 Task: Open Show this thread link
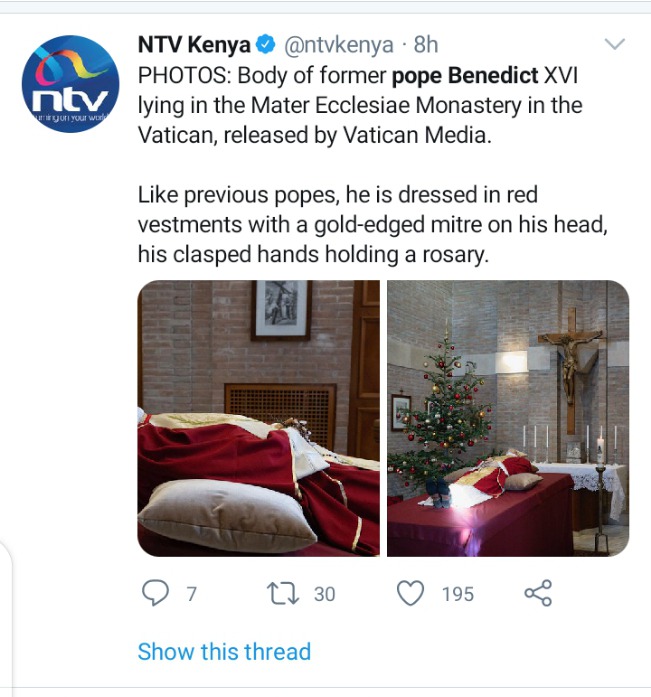[x=224, y=652]
